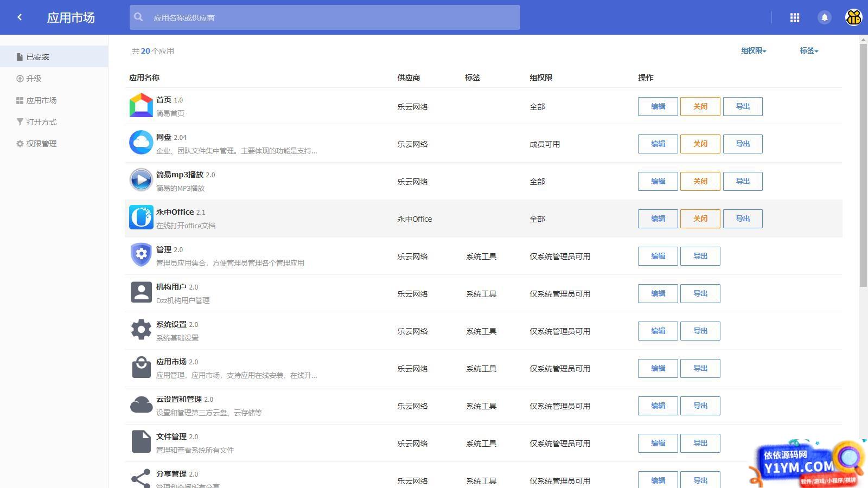Close the 首页 app with 关闭
Viewport: 868px width, 488px height.
click(x=700, y=106)
